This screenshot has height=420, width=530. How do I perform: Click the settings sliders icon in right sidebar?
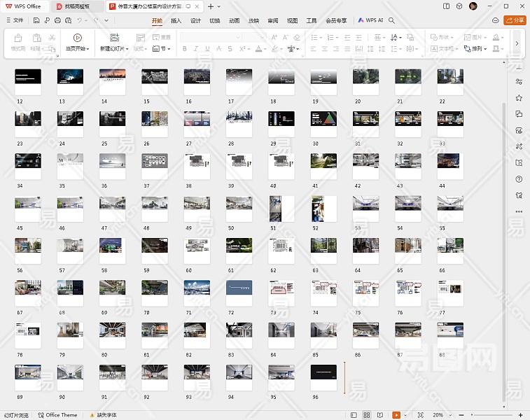tap(519, 82)
